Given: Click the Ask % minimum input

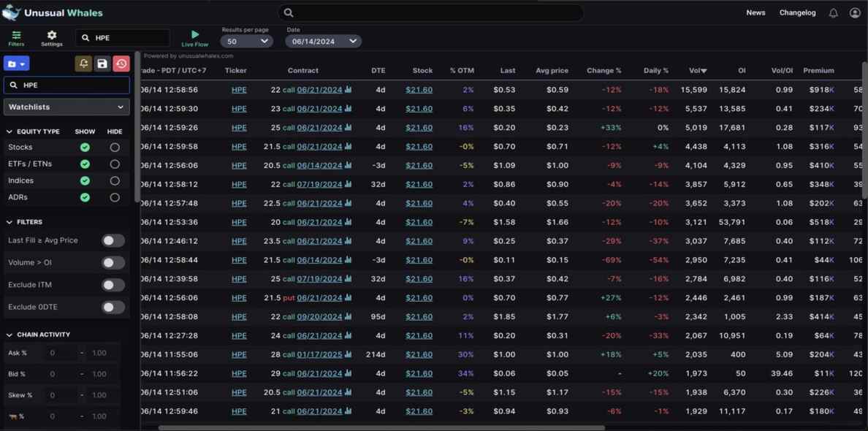Looking at the screenshot, I should (61, 353).
